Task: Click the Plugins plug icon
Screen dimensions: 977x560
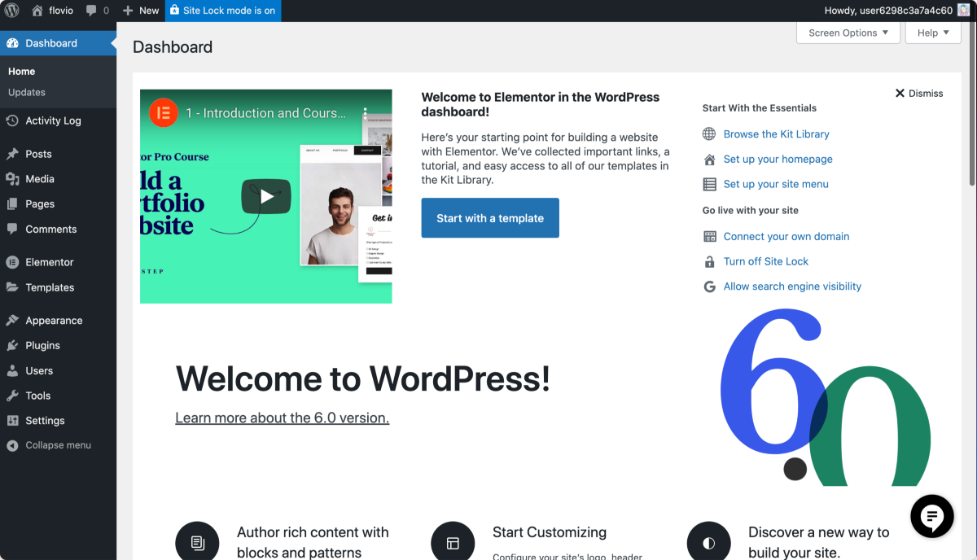Action: click(12, 346)
